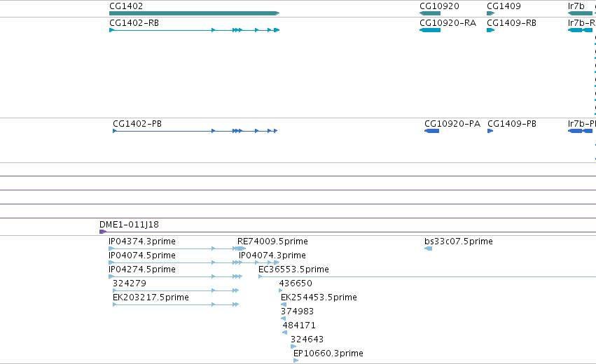Screen dimensions: 596x364
Task: Select the IP04074.3prime EST label
Action: pyautogui.click(x=272, y=255)
